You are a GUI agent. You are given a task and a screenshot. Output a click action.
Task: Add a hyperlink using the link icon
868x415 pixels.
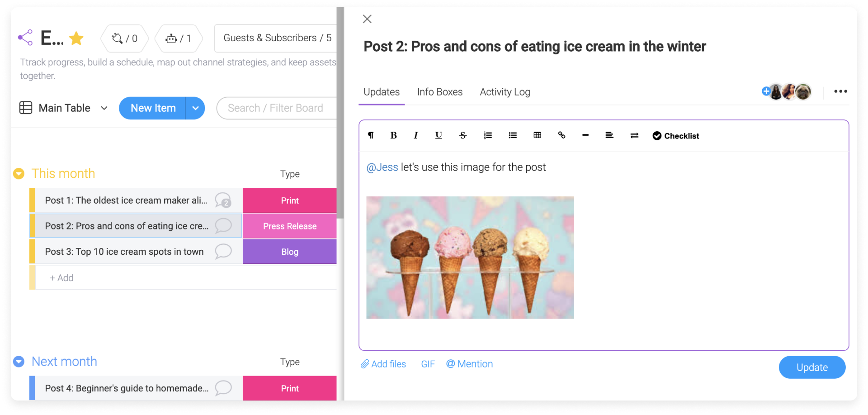coord(561,135)
